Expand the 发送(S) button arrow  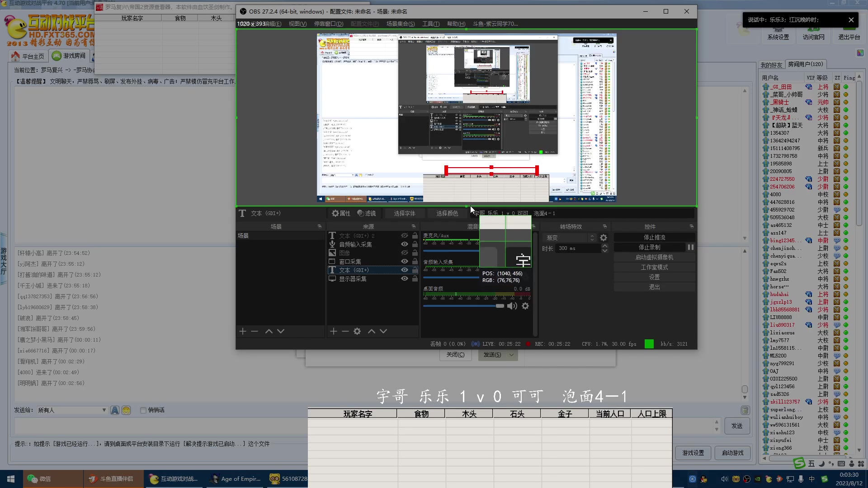511,355
